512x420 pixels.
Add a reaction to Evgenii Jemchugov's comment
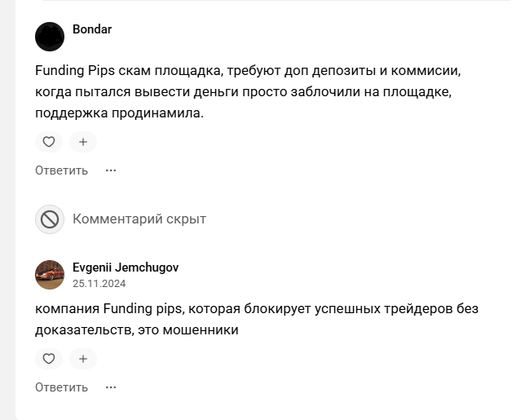[x=82, y=359]
